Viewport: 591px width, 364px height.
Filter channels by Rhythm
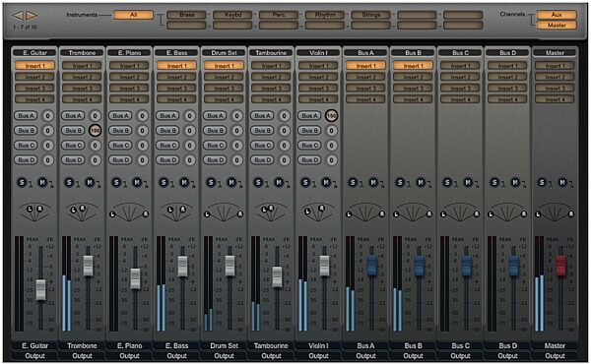coord(325,15)
